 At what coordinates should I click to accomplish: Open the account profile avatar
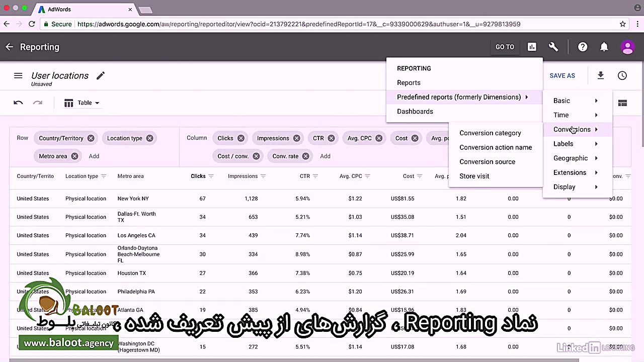[628, 47]
